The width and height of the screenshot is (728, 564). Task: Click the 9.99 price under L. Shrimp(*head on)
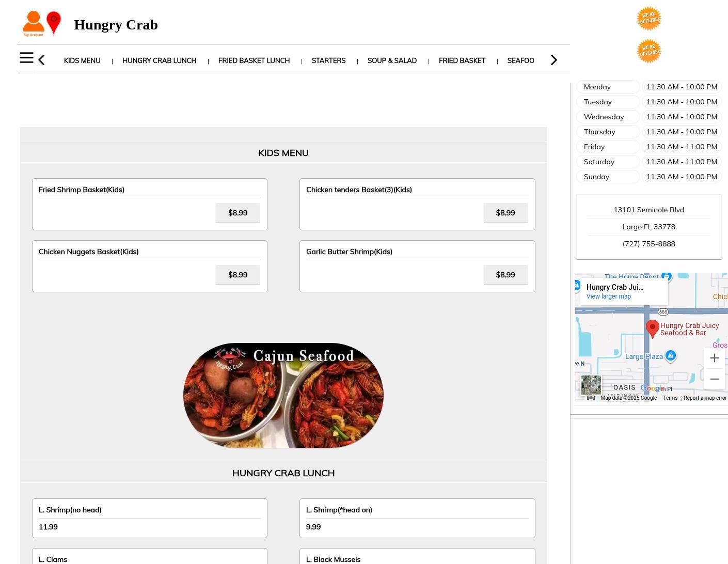coord(313,527)
